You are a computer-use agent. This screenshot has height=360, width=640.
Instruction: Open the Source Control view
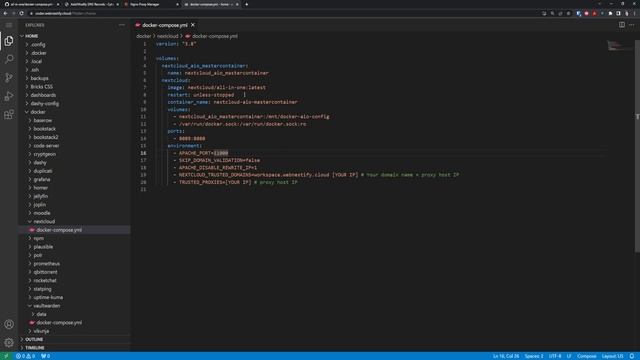coord(9,78)
